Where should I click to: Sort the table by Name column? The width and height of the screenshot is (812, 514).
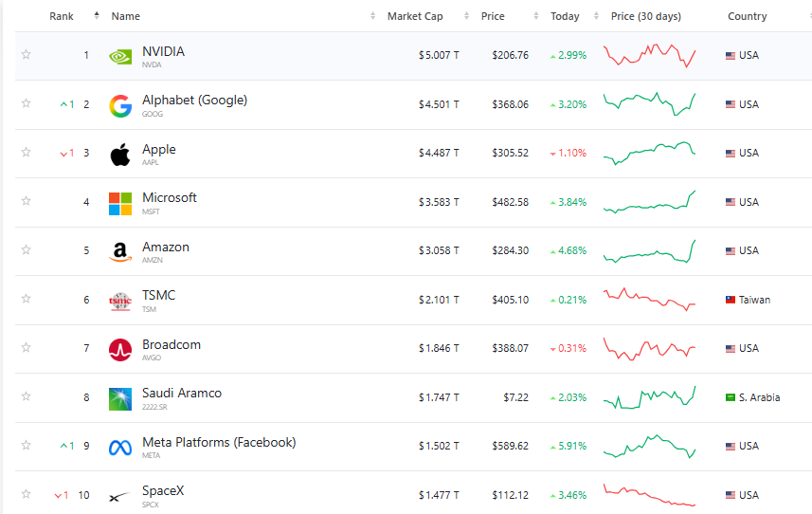click(125, 16)
